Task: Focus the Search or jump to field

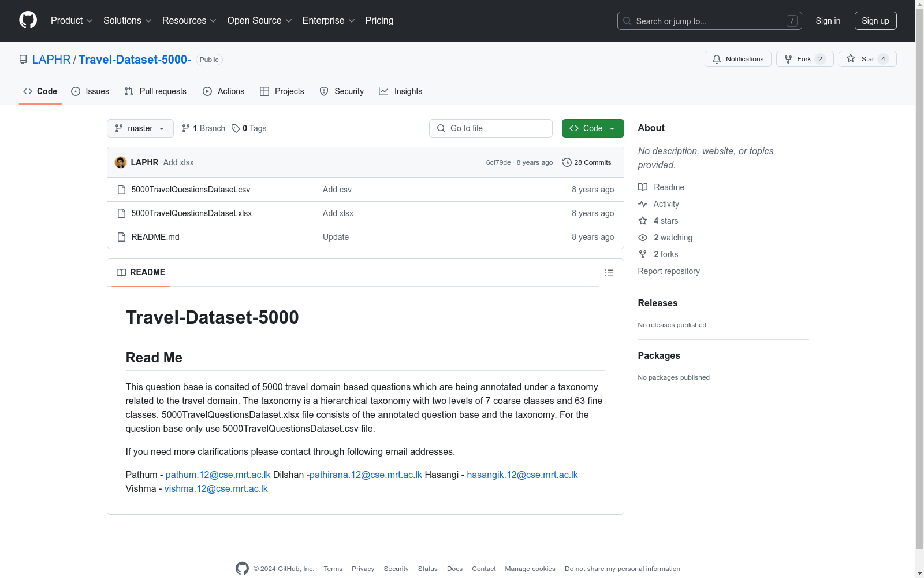Action: (709, 21)
